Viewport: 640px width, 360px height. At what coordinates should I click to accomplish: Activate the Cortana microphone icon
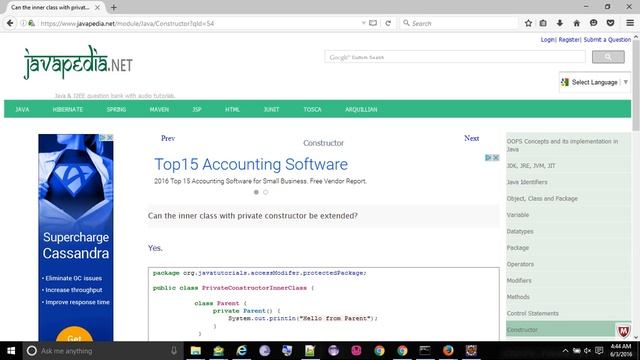click(174, 351)
